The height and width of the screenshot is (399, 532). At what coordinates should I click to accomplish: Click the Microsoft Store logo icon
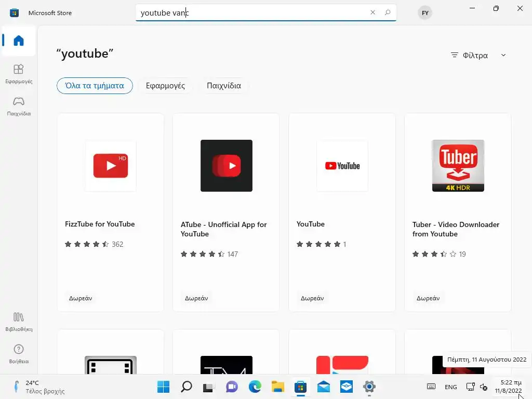click(x=14, y=13)
